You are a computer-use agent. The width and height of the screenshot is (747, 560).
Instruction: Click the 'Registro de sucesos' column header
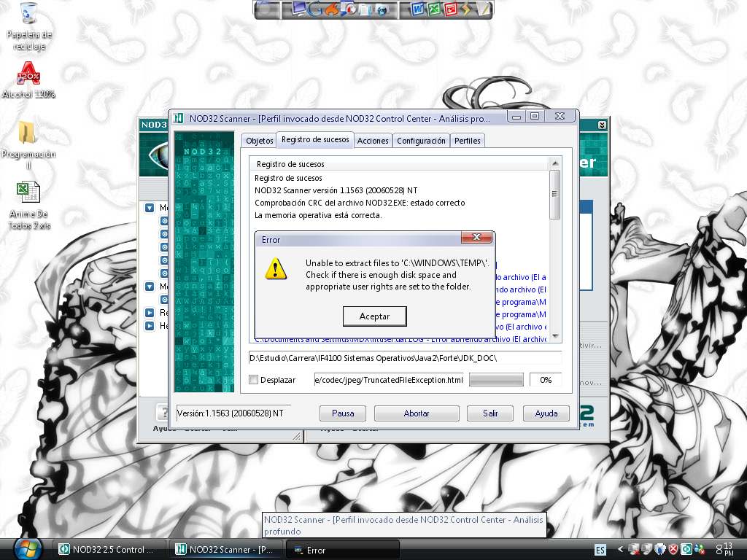(x=399, y=164)
